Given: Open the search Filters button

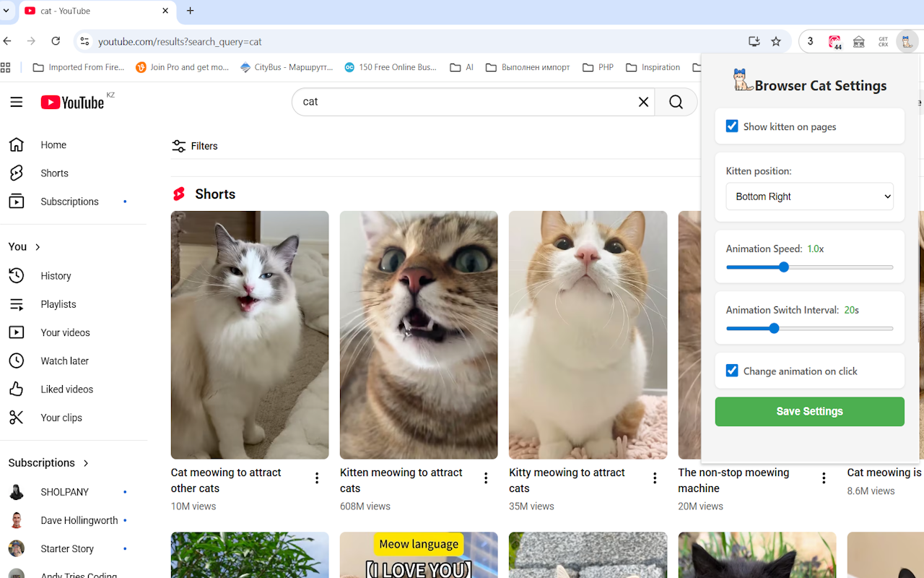Looking at the screenshot, I should point(195,146).
